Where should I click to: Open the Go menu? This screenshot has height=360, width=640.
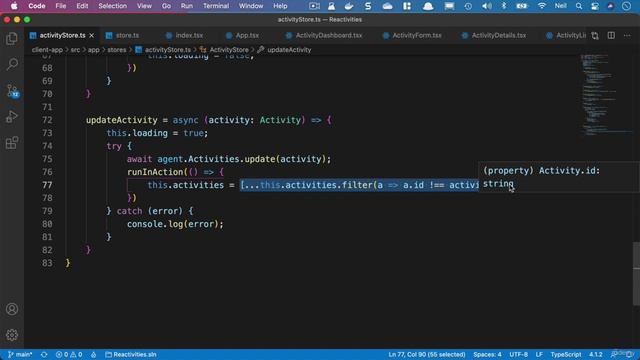[166, 6]
